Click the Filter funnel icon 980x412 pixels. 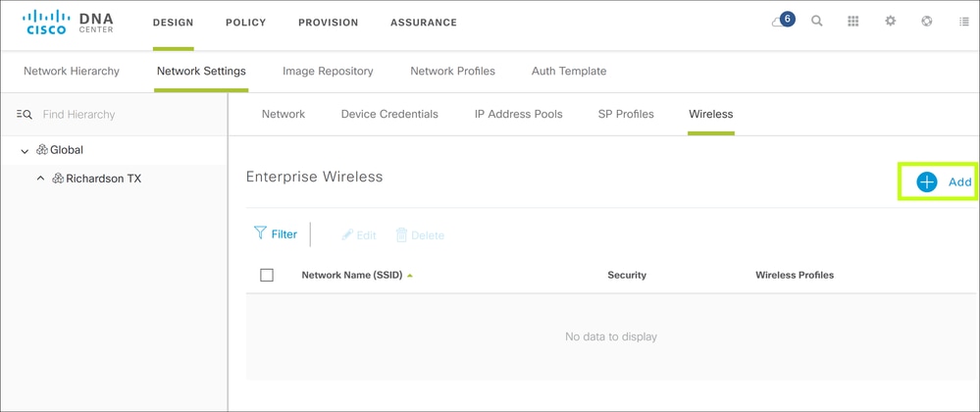[x=260, y=233]
